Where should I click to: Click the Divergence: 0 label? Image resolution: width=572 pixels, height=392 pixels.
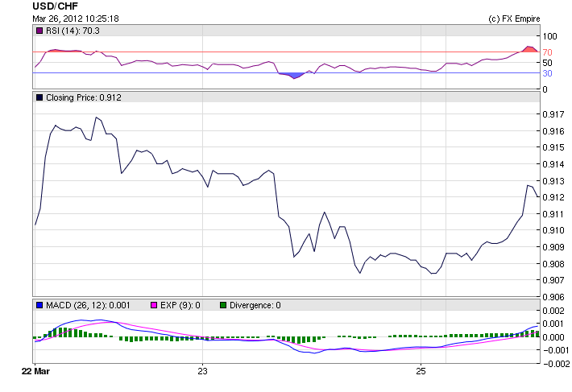[x=255, y=305]
